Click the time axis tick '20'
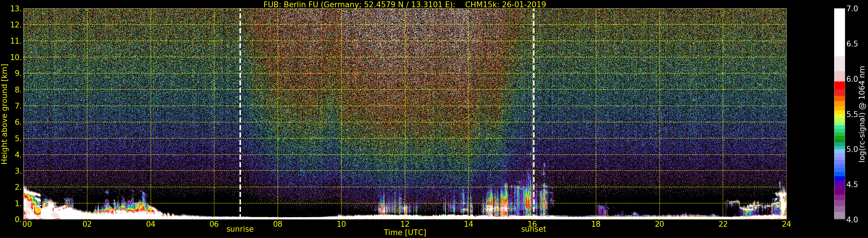The height and width of the screenshot is (238, 868). pos(659,224)
